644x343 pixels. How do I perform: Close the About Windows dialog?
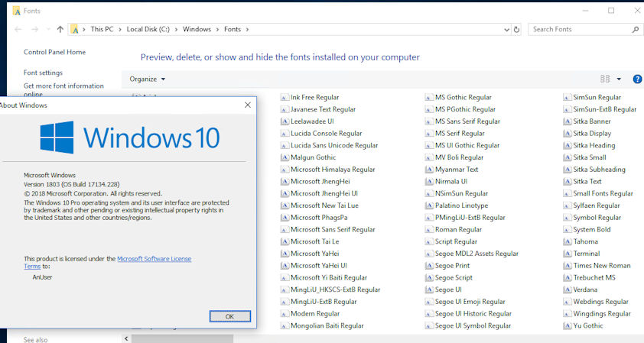click(248, 105)
